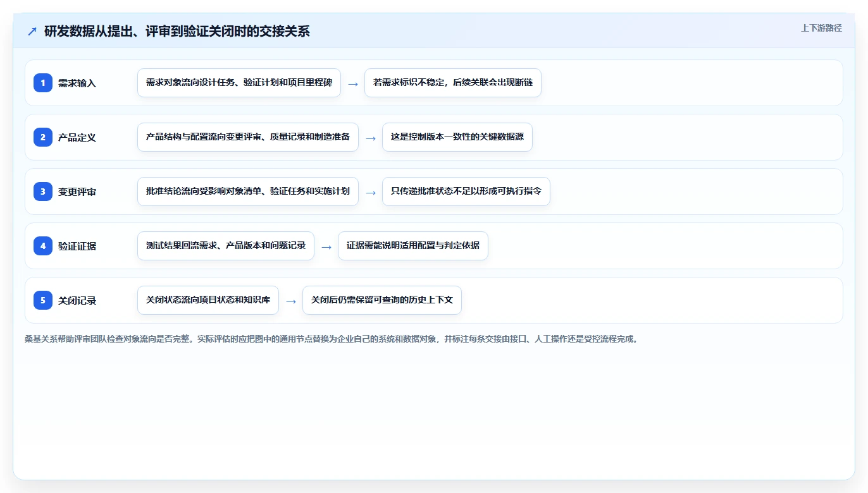Click the box 只传递批准状态不足以形成可执行指令

point(466,192)
